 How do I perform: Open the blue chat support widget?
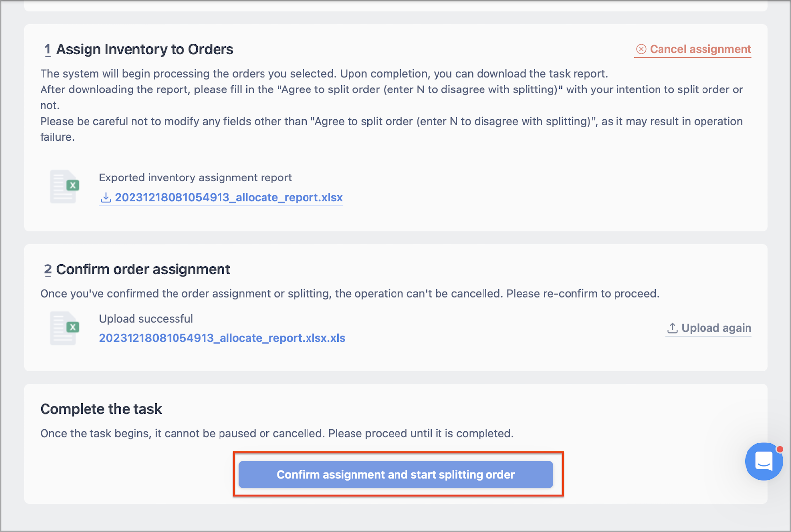point(764,461)
